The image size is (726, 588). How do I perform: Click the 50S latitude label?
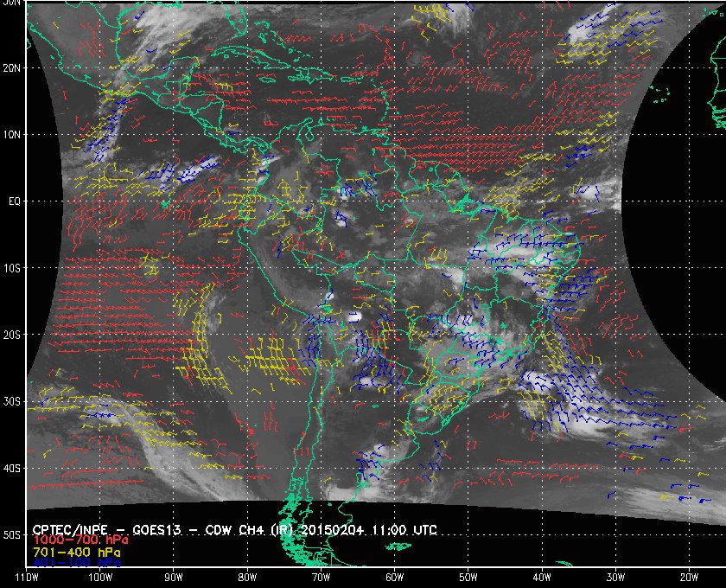pyautogui.click(x=12, y=535)
